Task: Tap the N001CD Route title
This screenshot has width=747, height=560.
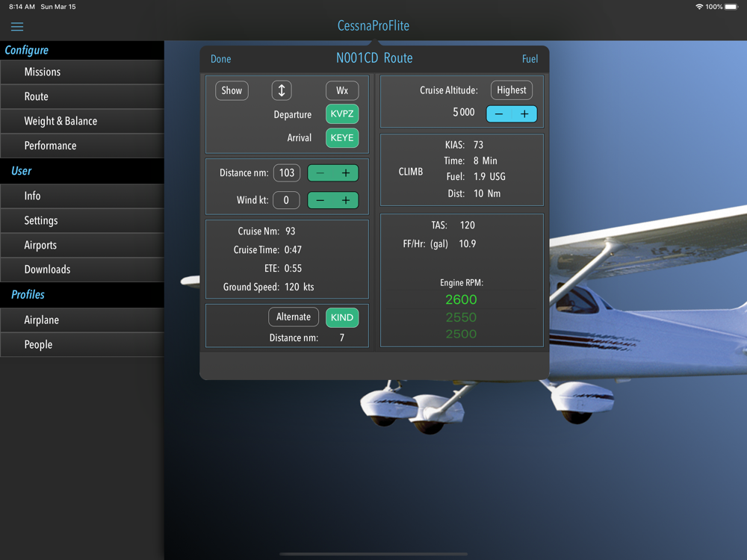Action: (374, 58)
